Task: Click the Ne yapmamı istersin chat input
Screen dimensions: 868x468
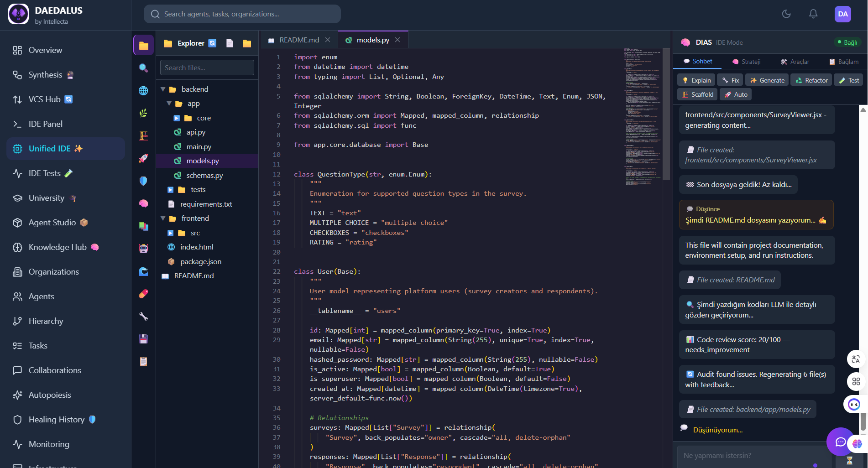Action: pos(754,457)
